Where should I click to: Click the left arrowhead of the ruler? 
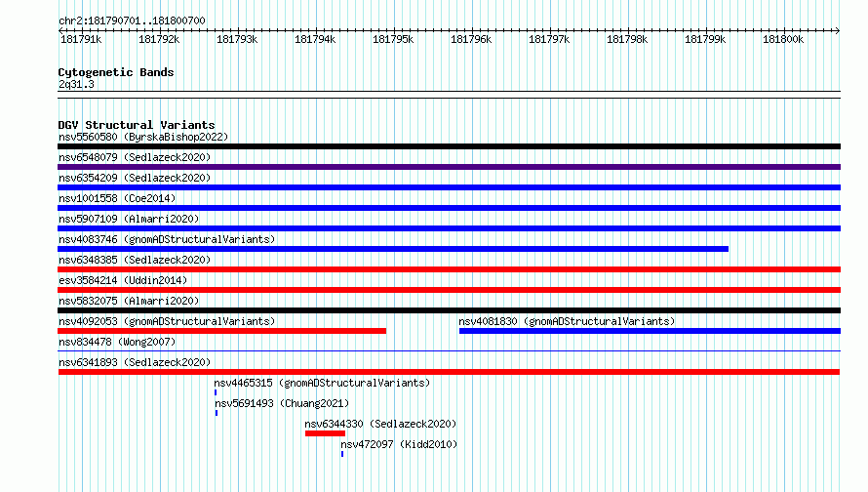[x=60, y=30]
